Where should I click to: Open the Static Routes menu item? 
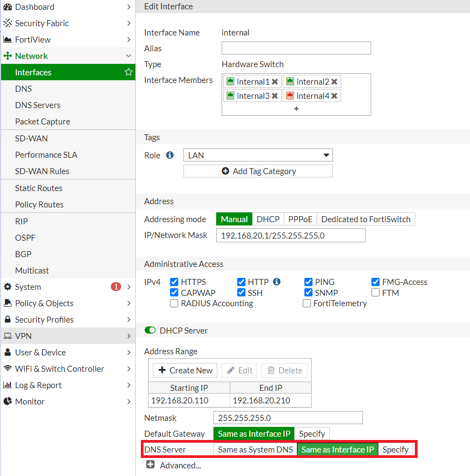click(39, 188)
